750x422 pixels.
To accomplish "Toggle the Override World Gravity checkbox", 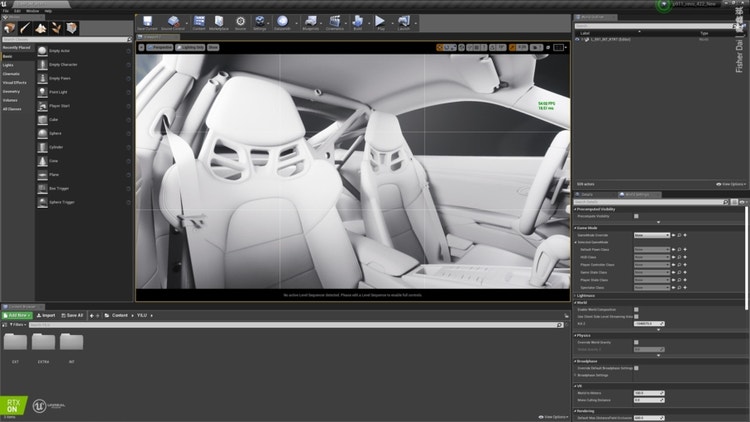I will [x=636, y=342].
